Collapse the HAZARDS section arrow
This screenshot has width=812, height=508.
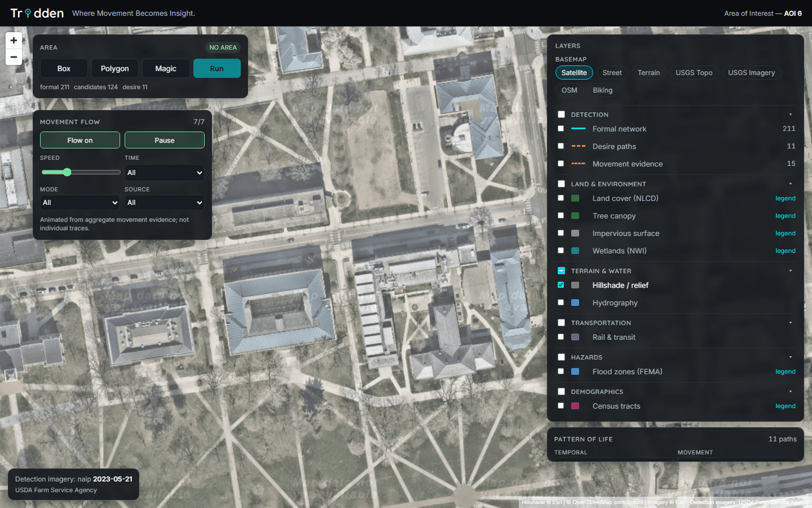click(x=791, y=357)
